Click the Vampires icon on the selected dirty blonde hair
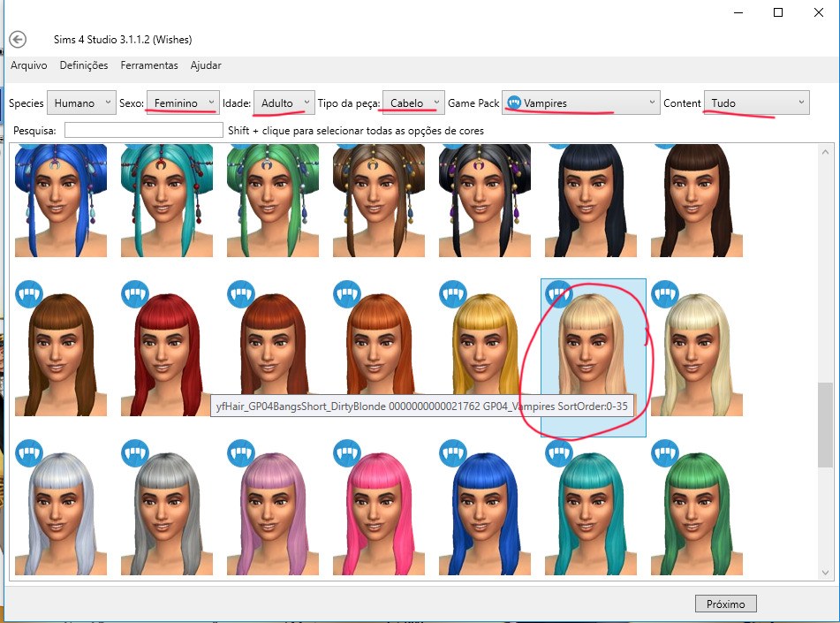Screen dimensions: 840x623 pyautogui.click(x=558, y=294)
